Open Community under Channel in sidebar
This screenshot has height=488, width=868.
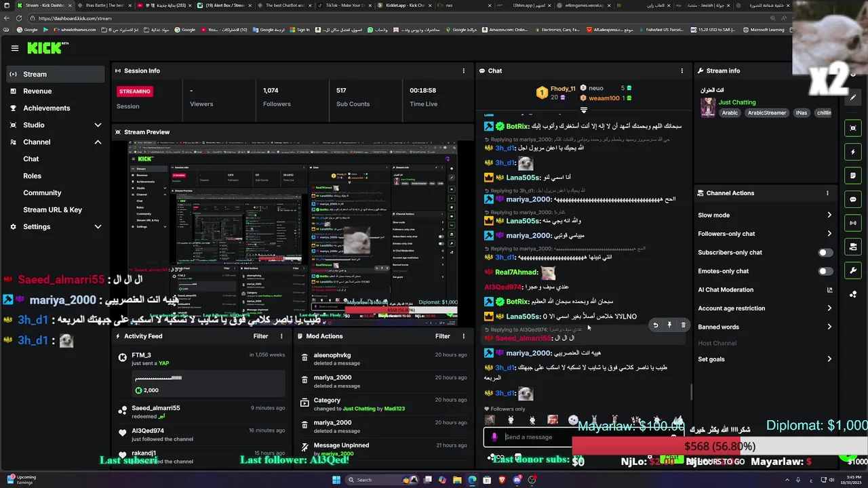click(42, 193)
